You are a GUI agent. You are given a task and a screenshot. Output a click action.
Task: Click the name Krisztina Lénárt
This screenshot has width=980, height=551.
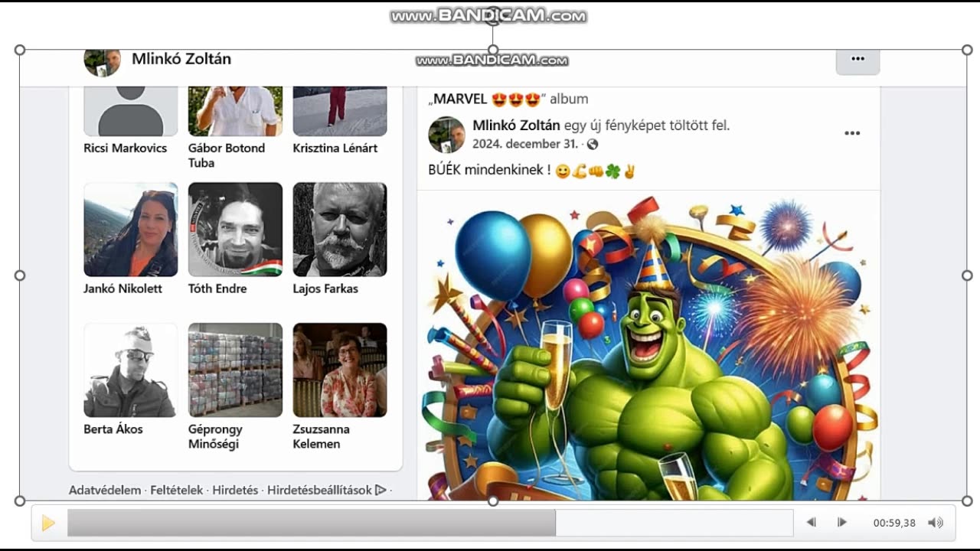pyautogui.click(x=335, y=148)
